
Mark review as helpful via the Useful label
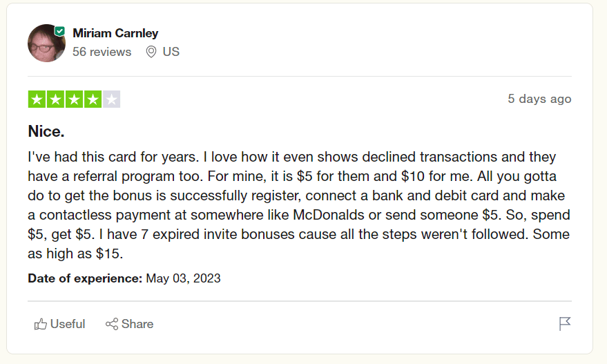pos(68,324)
